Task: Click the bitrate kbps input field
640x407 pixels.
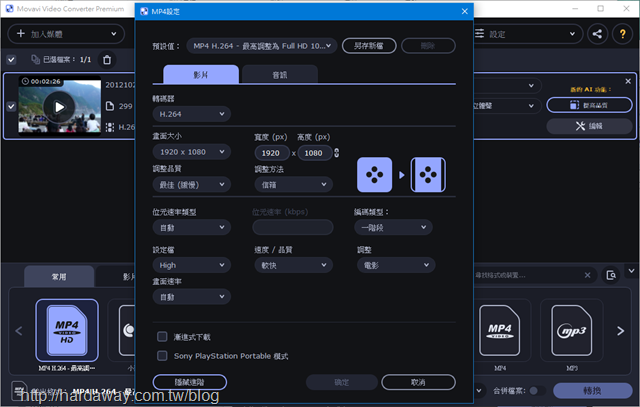Action: click(x=293, y=227)
